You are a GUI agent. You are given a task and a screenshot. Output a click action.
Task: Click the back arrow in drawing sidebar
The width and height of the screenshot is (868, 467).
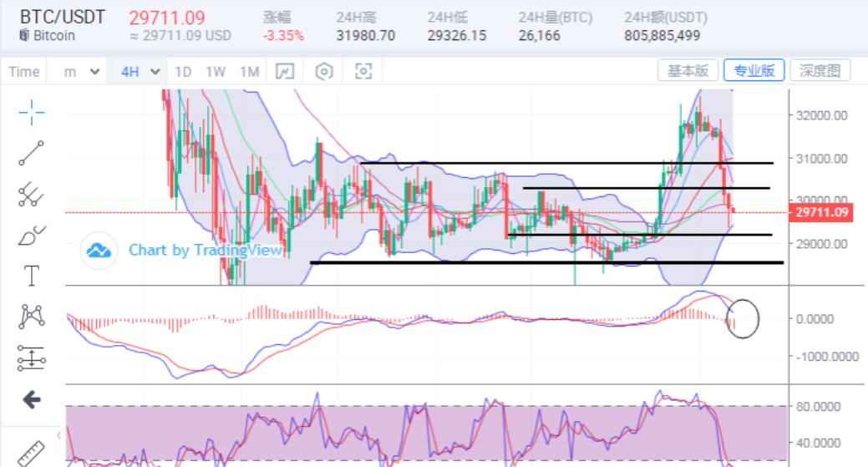31,400
